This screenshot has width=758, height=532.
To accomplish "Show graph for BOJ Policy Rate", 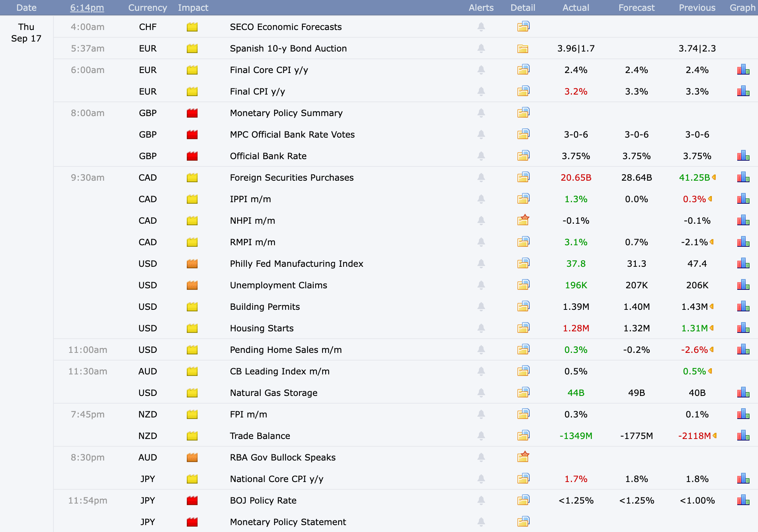I will click(743, 500).
